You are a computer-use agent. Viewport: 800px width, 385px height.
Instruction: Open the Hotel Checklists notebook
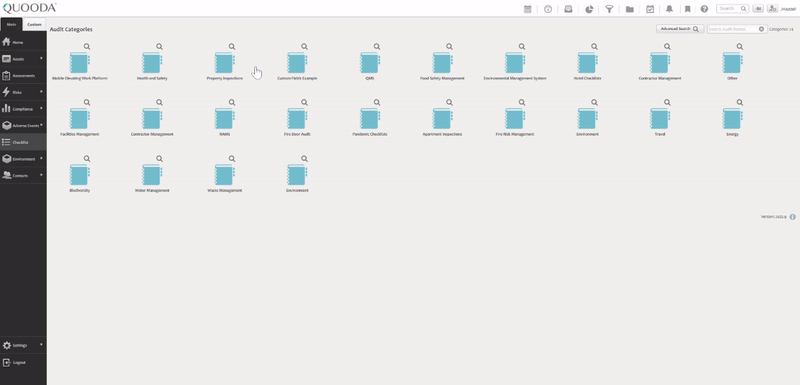(587, 63)
